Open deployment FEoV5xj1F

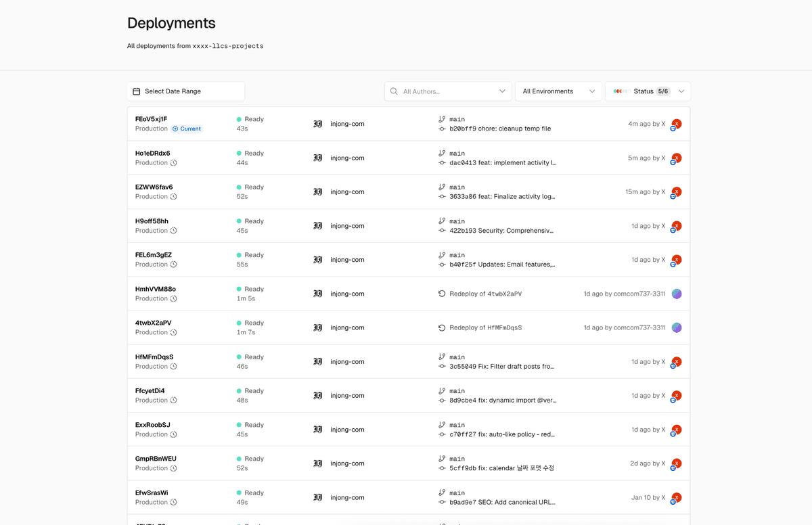151,119
